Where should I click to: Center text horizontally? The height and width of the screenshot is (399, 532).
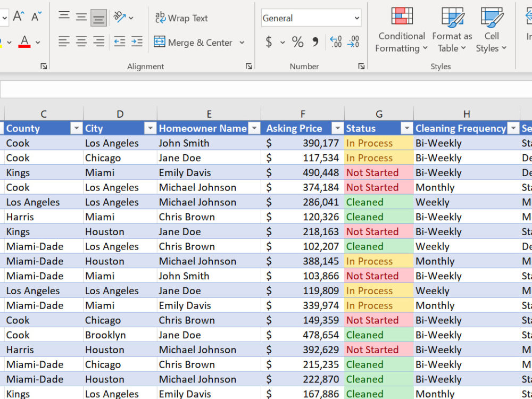[x=81, y=41]
